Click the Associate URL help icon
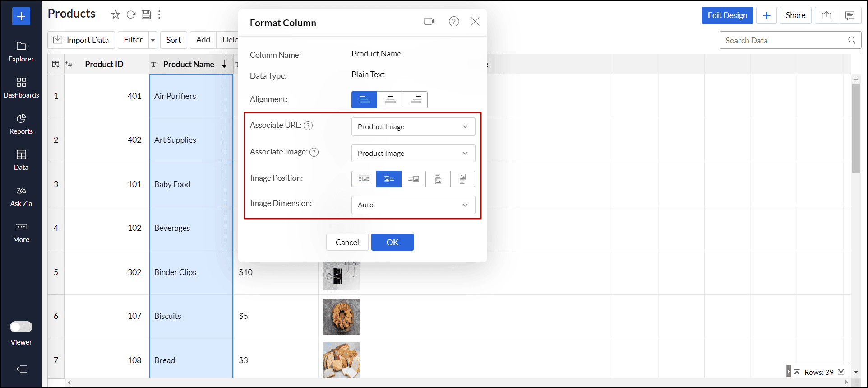The height and width of the screenshot is (388, 868). (308, 126)
